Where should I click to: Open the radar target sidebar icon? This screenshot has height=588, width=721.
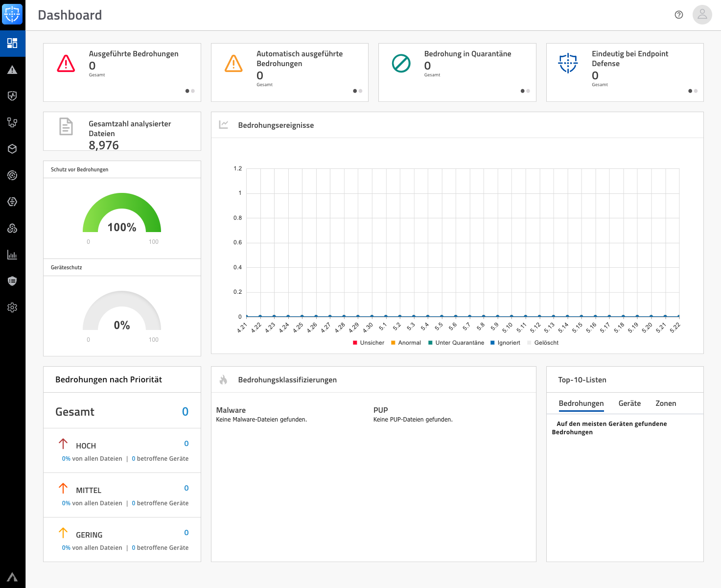(x=12, y=175)
